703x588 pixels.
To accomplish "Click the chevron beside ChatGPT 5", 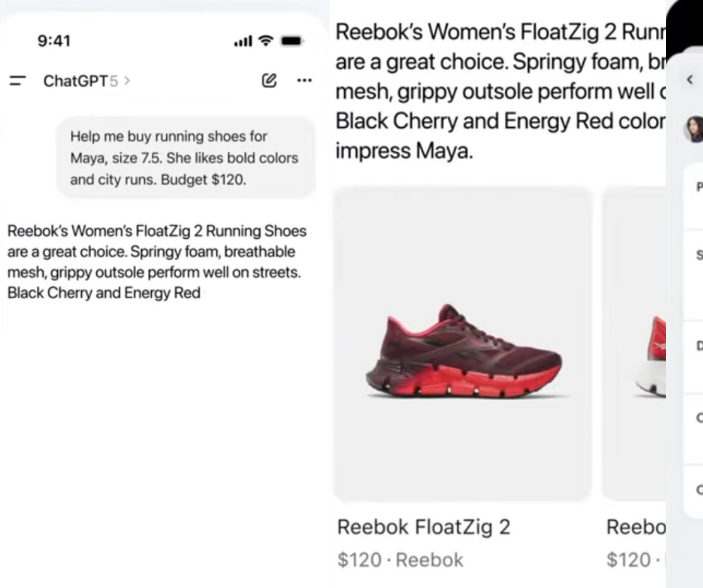I will [x=128, y=81].
